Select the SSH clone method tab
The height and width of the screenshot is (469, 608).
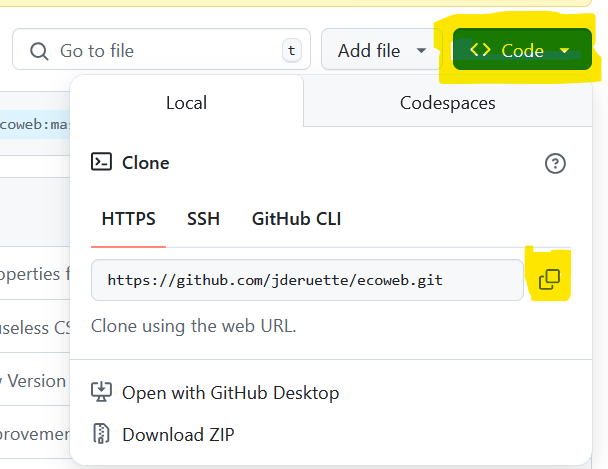[203, 219]
